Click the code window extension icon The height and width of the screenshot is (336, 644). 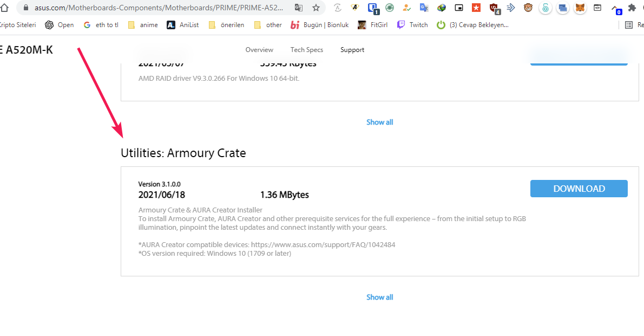point(597,8)
